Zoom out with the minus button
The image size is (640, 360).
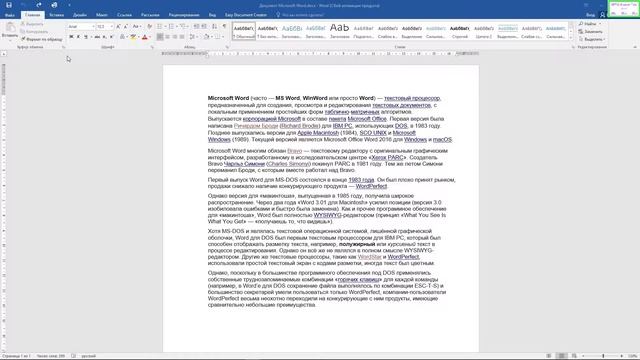click(x=583, y=356)
